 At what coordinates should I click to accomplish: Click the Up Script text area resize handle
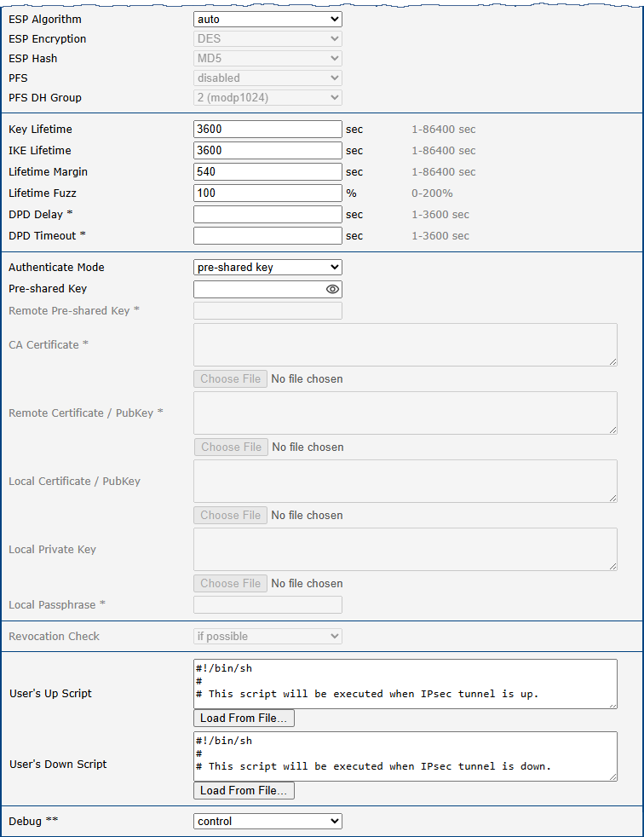[612, 705]
